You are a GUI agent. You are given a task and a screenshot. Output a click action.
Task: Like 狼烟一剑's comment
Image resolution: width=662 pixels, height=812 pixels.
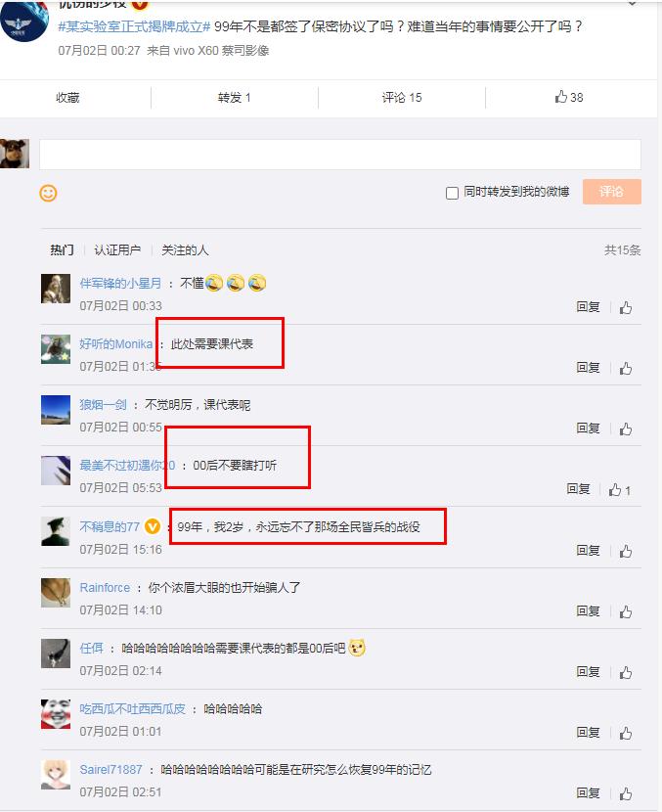(x=626, y=429)
